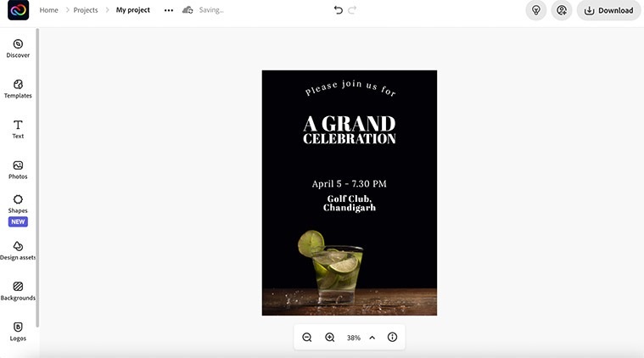Screen dimensions: 644x358
Task: Open the Templates panel
Action: click(x=18, y=89)
